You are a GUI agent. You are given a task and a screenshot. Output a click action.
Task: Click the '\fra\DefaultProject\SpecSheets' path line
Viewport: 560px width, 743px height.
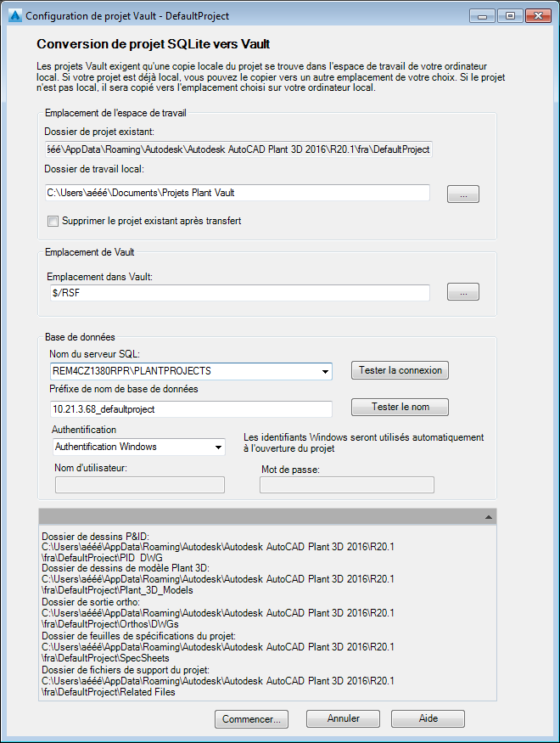pos(105,658)
